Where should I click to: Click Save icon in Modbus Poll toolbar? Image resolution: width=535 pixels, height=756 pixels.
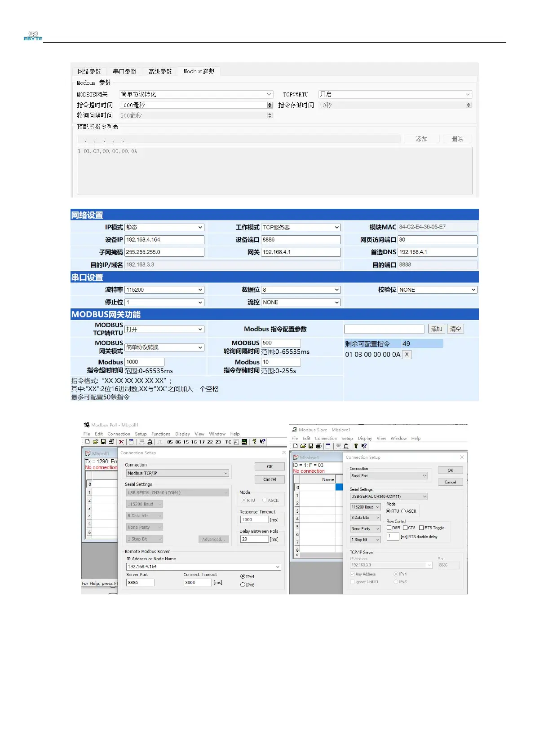click(103, 442)
